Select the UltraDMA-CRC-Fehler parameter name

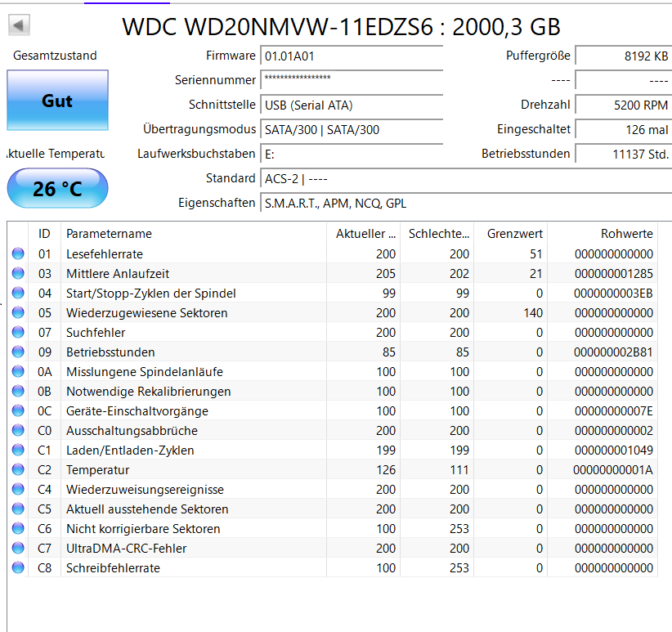[x=126, y=549]
